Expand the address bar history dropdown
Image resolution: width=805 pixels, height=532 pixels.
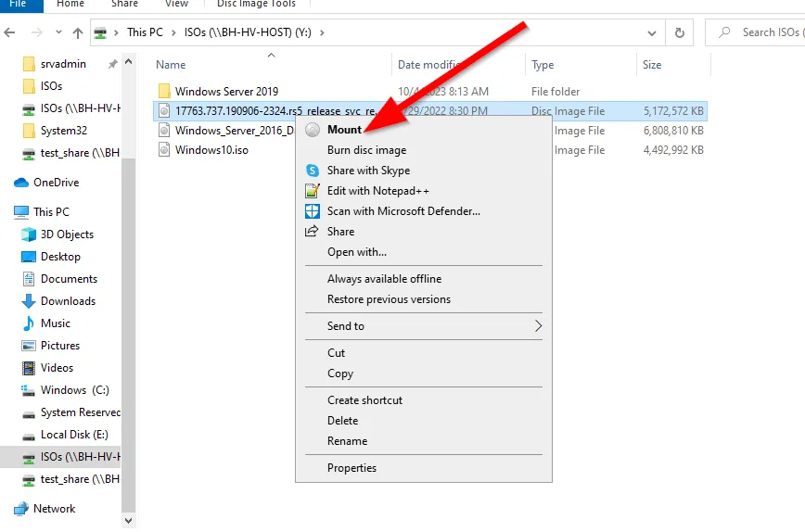pyautogui.click(x=651, y=32)
